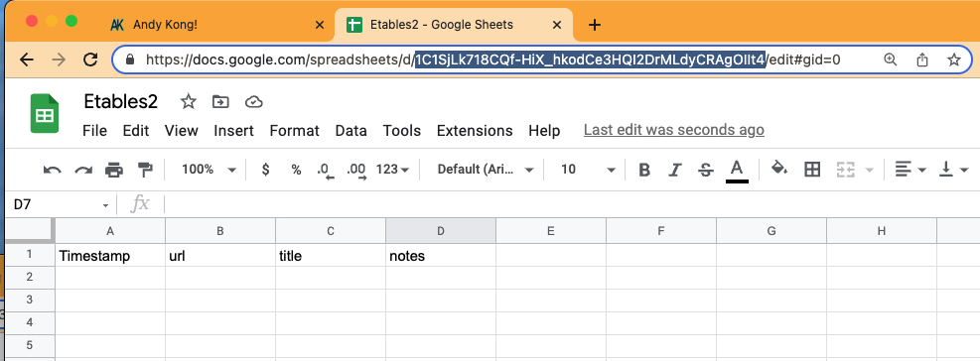The image size is (980, 361).
Task: Click the undo arrow icon
Action: click(x=52, y=170)
